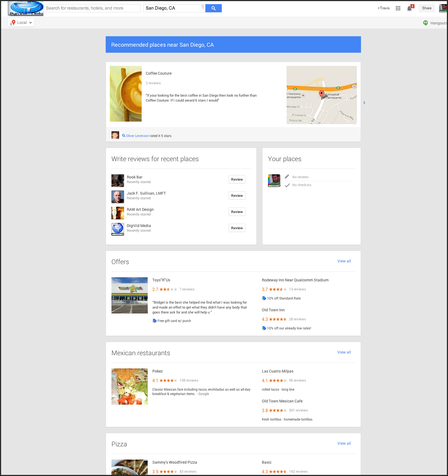The height and width of the screenshot is (476, 448).
Task: Open the Google apps grid icon
Action: point(398,8)
